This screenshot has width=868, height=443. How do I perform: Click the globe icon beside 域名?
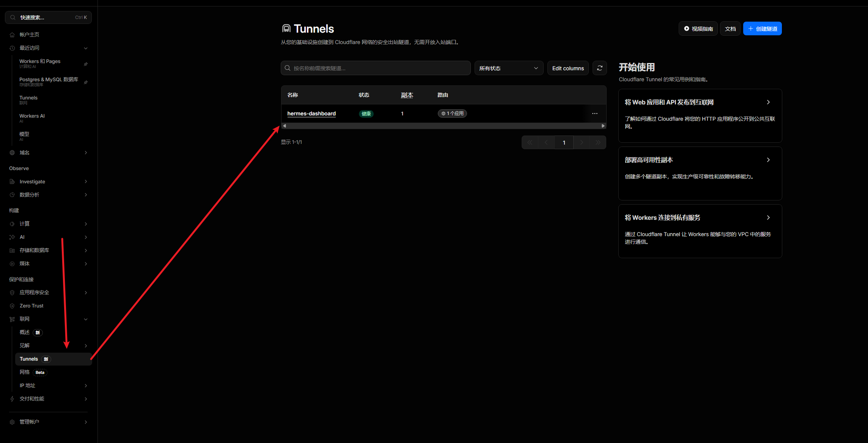[x=12, y=153]
